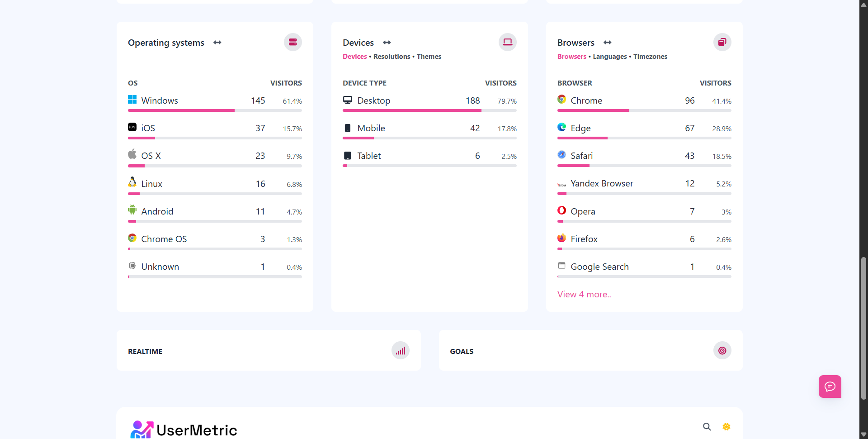Viewport: 868px width, 439px height.
Task: Click the Safari browser name
Action: (x=581, y=156)
